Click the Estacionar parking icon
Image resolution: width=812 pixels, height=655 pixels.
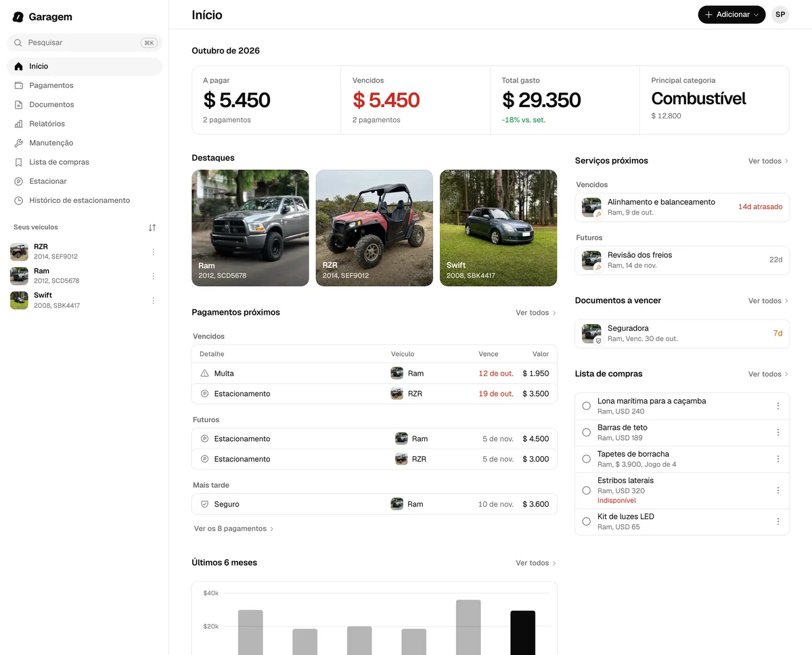tap(18, 181)
